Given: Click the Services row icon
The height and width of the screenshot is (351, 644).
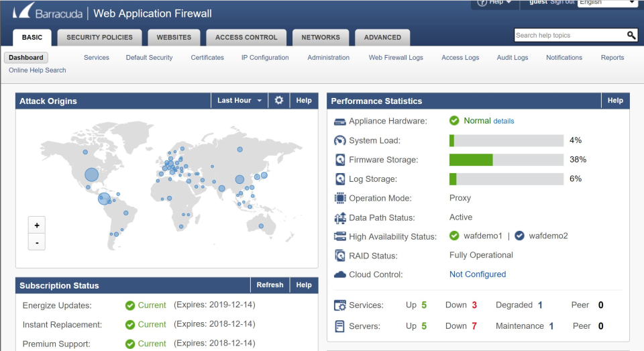Looking at the screenshot, I should 340,305.
